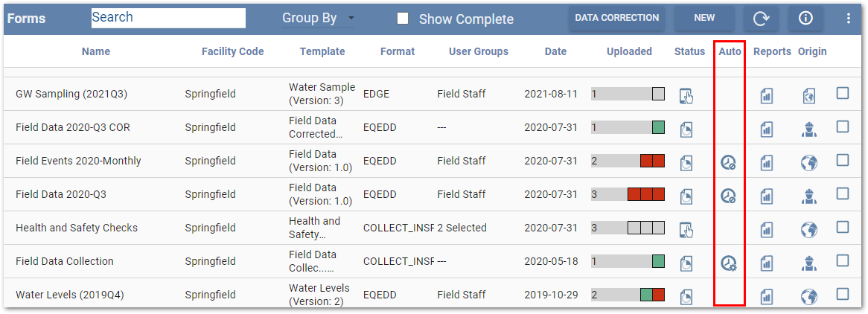Click status icon for Field Data 2020-Q3 COR
Screen dimensions: 868x314
tap(686, 129)
